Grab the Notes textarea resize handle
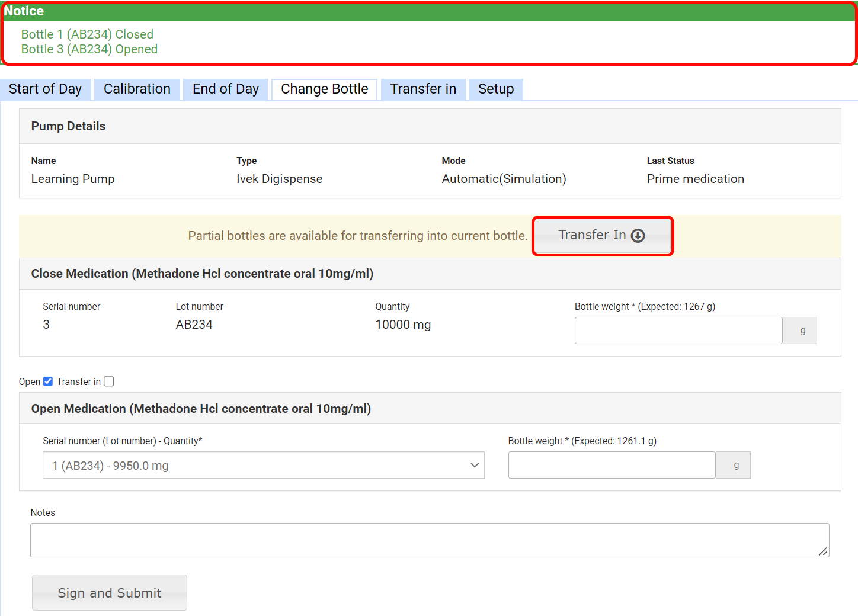Viewport: 858px width, 616px height. 823,551
